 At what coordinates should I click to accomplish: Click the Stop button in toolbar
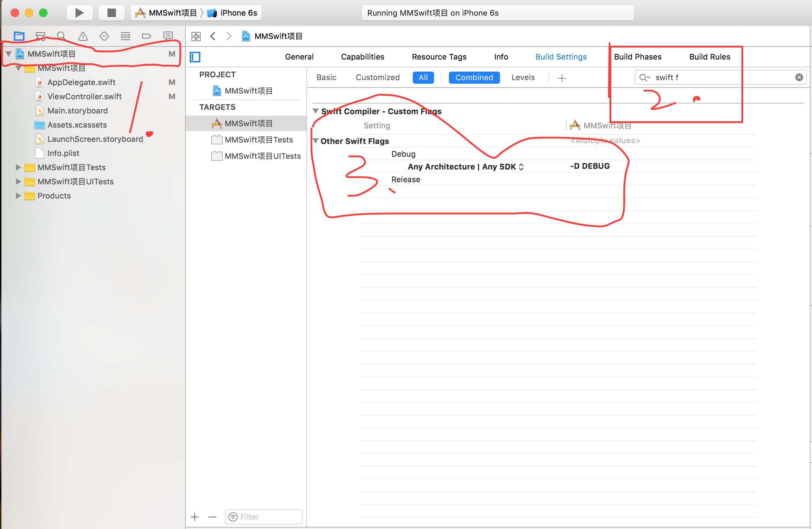[111, 13]
